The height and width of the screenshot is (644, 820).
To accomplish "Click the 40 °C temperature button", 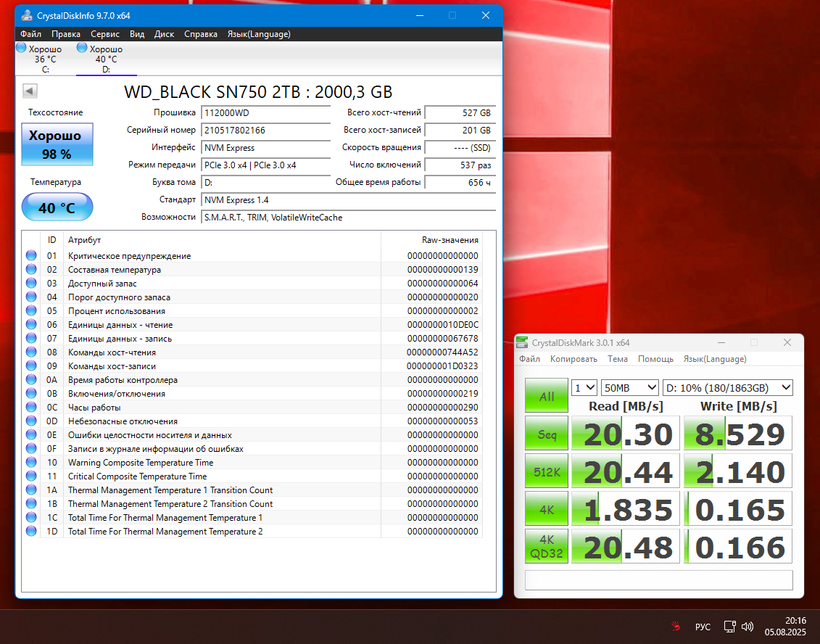I will coord(57,207).
